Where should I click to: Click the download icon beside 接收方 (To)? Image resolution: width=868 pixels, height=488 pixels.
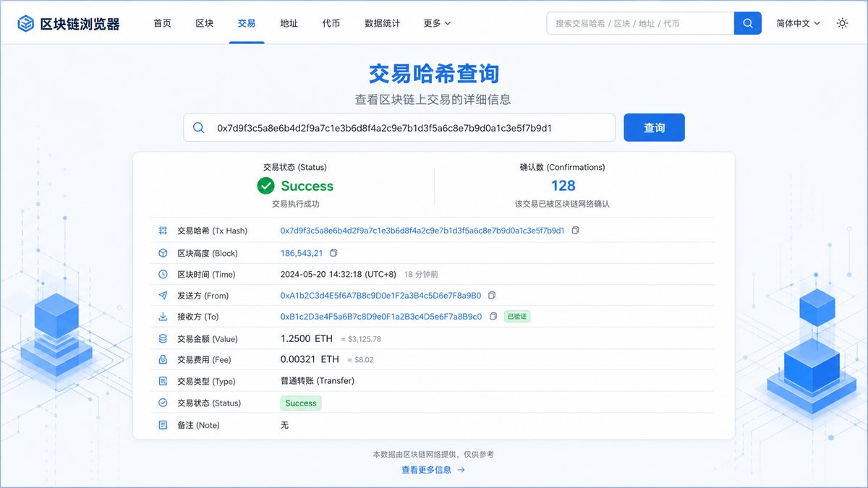click(163, 317)
